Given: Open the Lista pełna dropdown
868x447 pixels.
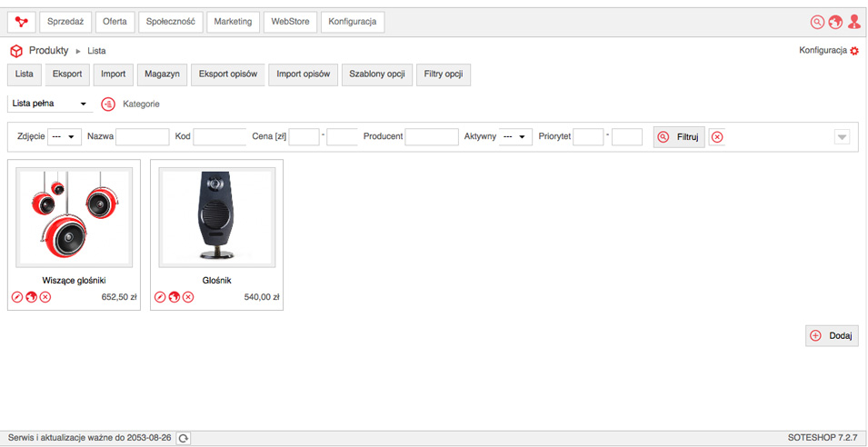Looking at the screenshot, I should pos(50,104).
